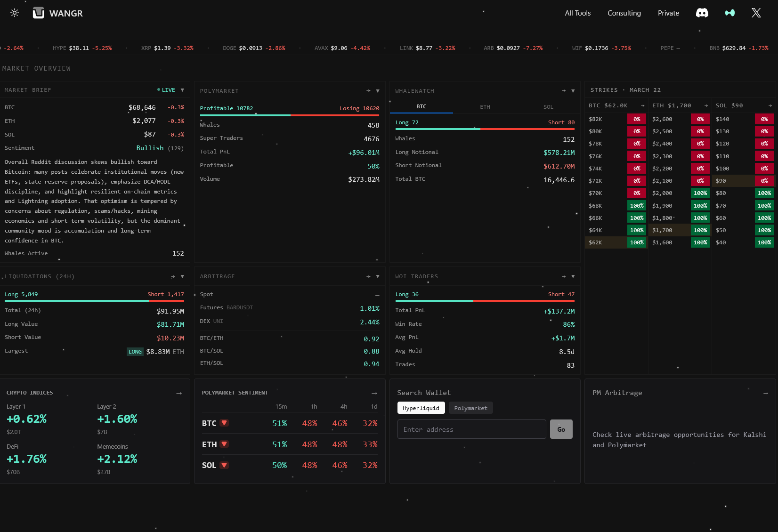
Task: Click the WANGR logo icon
Action: point(39,13)
